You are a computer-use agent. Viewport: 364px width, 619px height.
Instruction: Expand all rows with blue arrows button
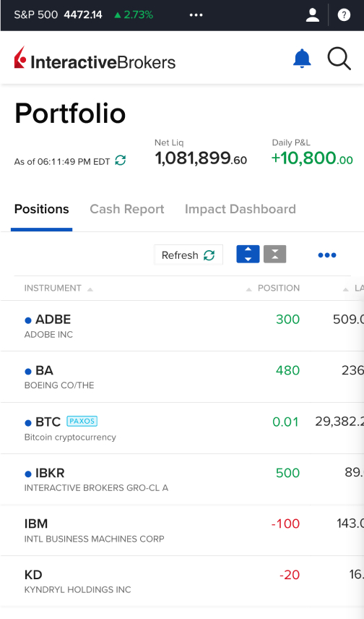click(x=248, y=254)
